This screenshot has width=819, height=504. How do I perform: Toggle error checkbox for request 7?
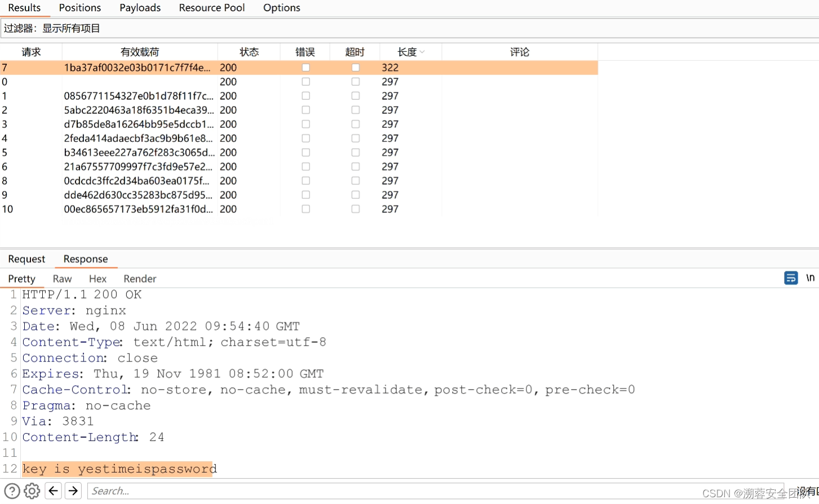306,68
